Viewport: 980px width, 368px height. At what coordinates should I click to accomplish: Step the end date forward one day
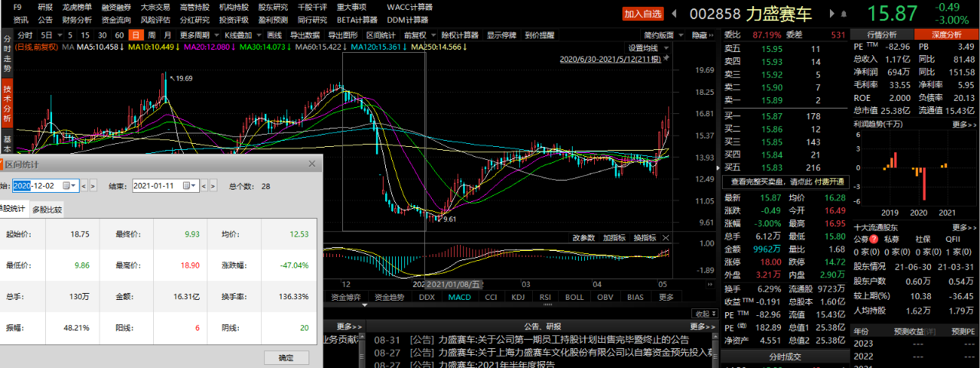(x=214, y=185)
